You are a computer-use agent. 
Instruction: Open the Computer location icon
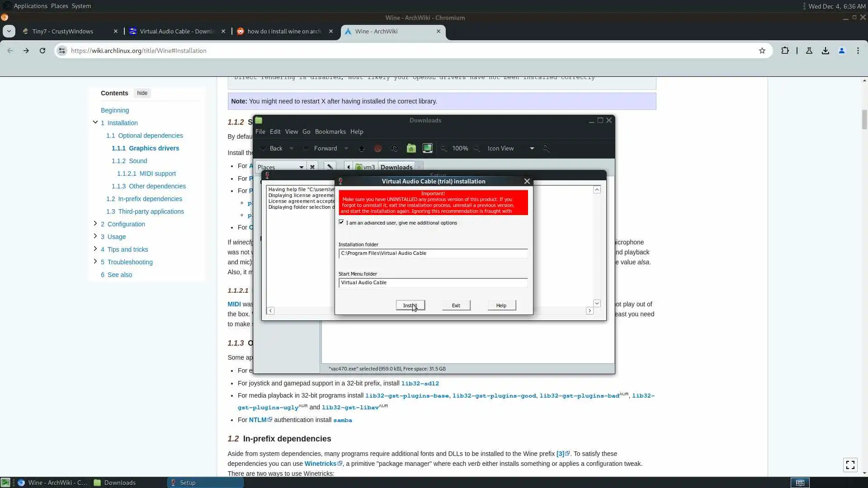tap(427, 148)
